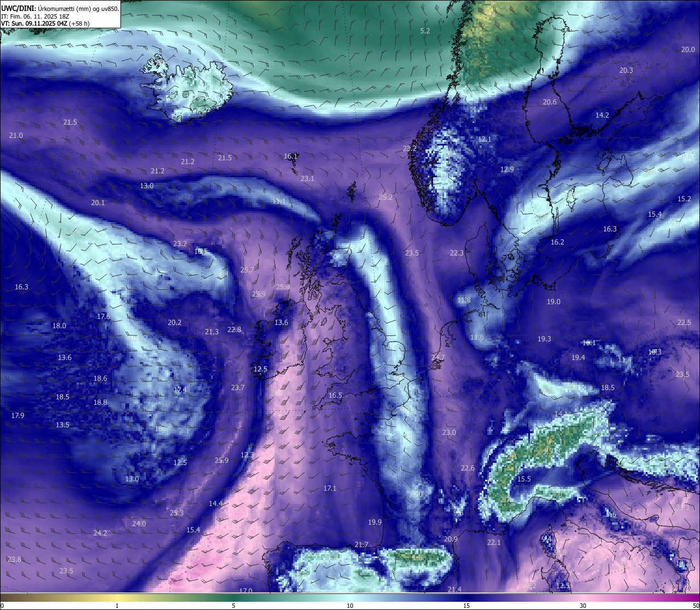Click the 24.0 value label

(139, 524)
